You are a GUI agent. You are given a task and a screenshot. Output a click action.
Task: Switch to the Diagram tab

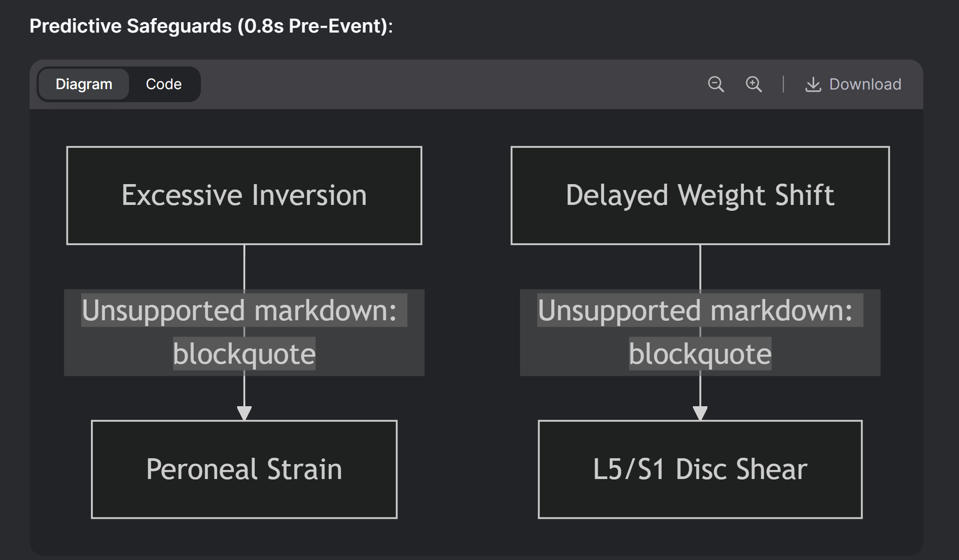(84, 84)
